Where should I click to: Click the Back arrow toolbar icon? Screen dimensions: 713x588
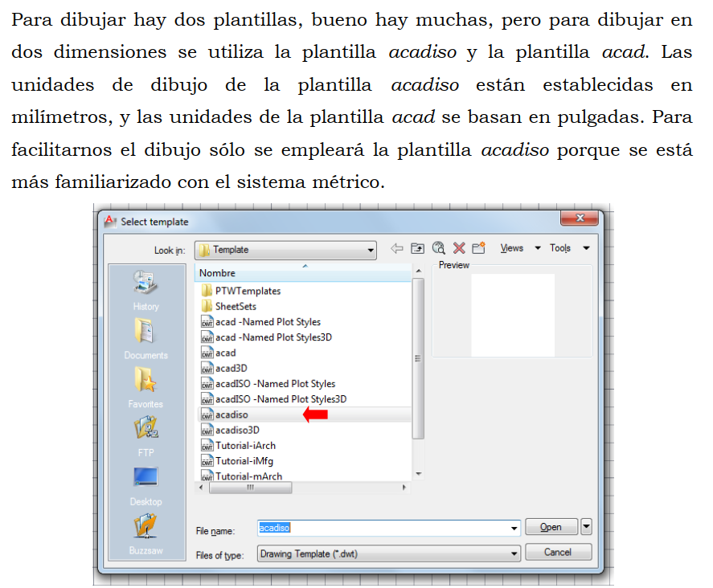click(x=396, y=248)
